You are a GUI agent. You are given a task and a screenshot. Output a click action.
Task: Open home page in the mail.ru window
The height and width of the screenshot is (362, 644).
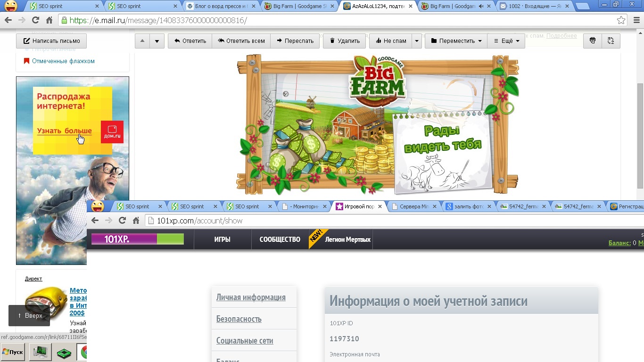(49, 20)
